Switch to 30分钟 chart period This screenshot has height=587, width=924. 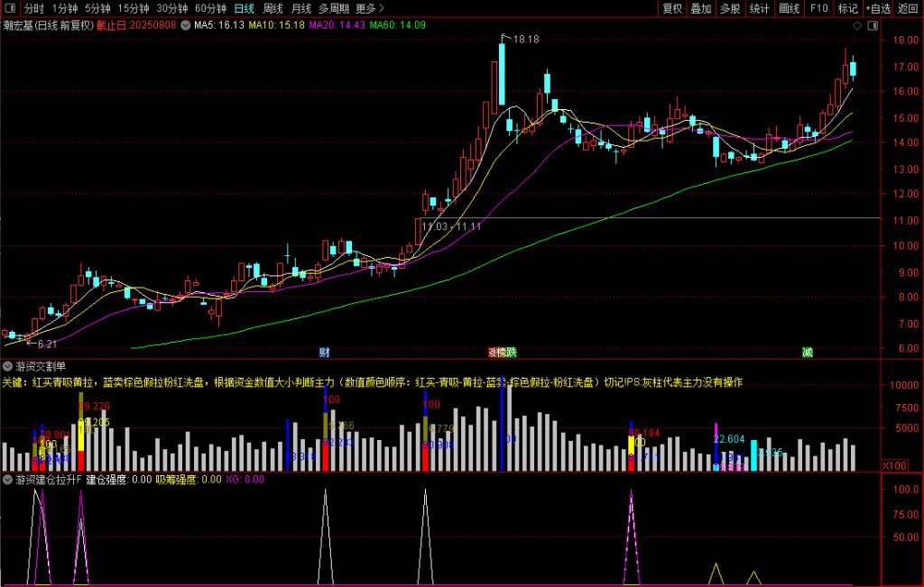click(x=172, y=8)
